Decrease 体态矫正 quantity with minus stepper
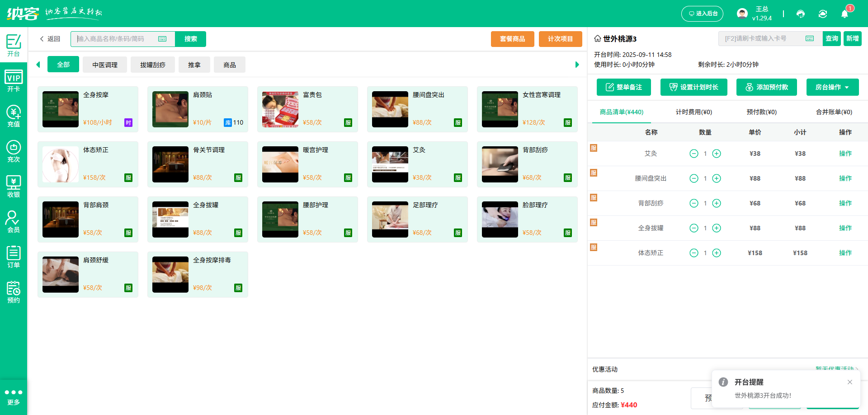Screen dimensions: 868x415 694,253
